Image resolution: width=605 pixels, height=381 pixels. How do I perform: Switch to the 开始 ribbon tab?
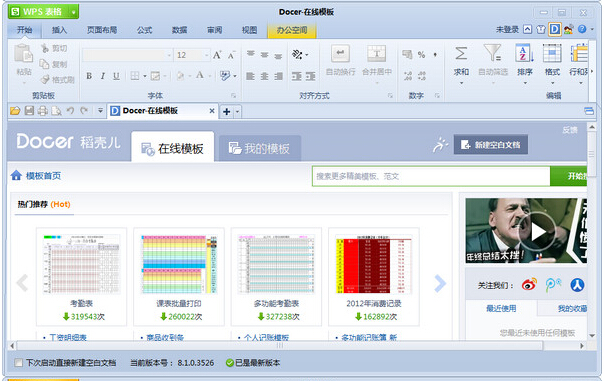pos(24,30)
